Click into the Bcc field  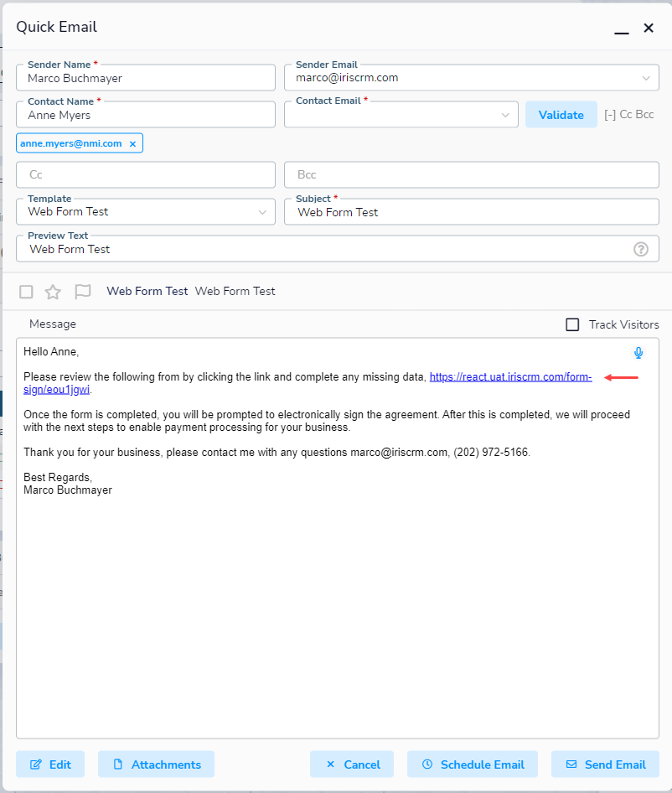point(472,175)
